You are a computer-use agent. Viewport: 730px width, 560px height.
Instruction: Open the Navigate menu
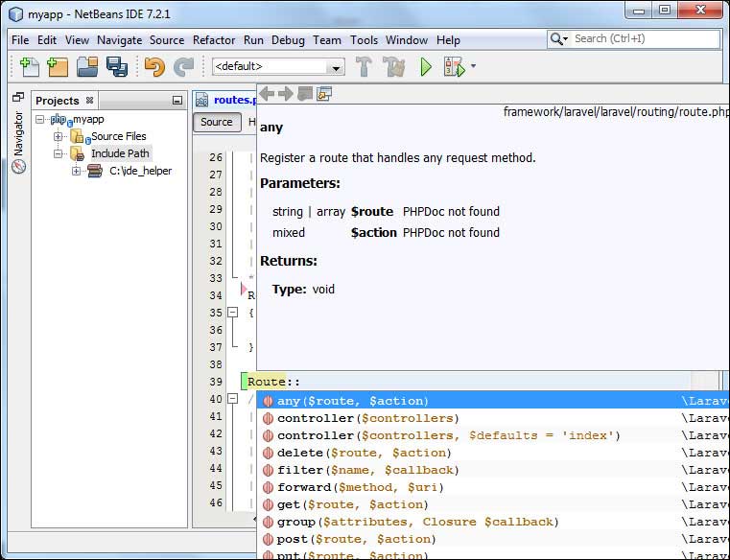click(119, 40)
